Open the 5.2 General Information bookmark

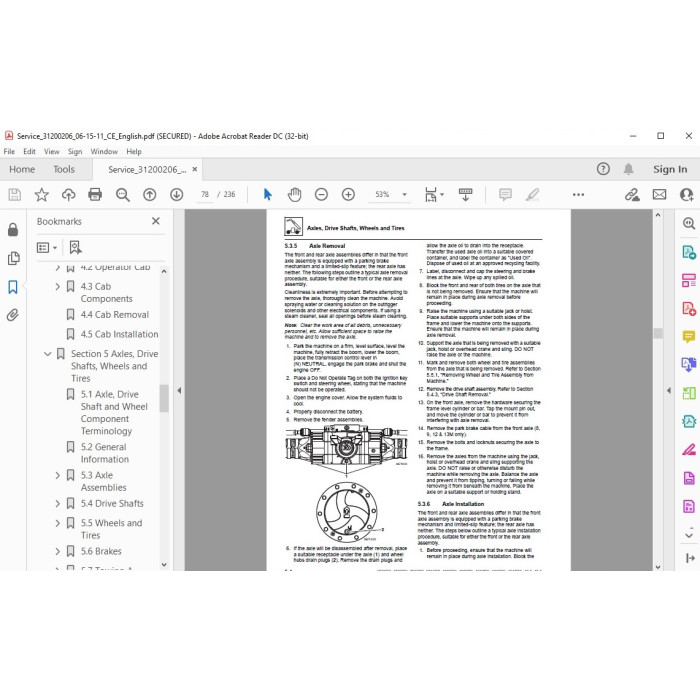[104, 453]
